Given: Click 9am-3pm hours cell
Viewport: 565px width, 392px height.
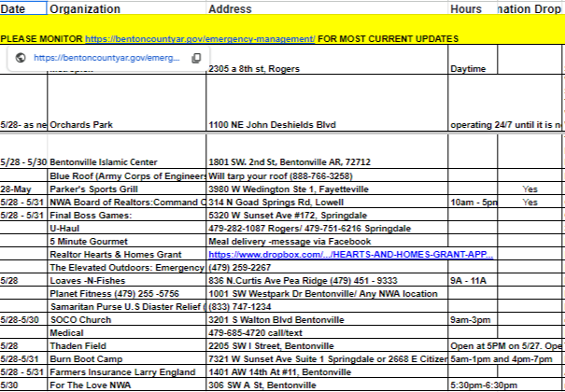Looking at the screenshot, I should (x=473, y=319).
